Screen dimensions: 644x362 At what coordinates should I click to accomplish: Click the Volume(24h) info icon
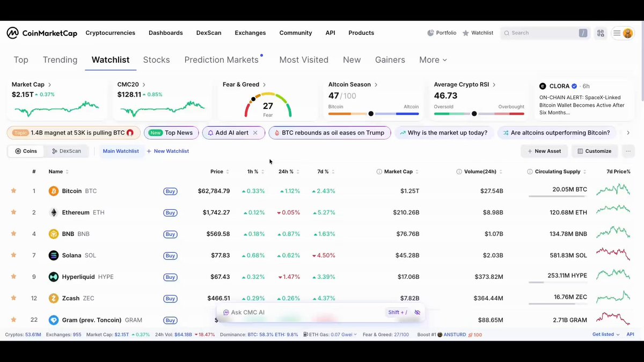coord(459,172)
